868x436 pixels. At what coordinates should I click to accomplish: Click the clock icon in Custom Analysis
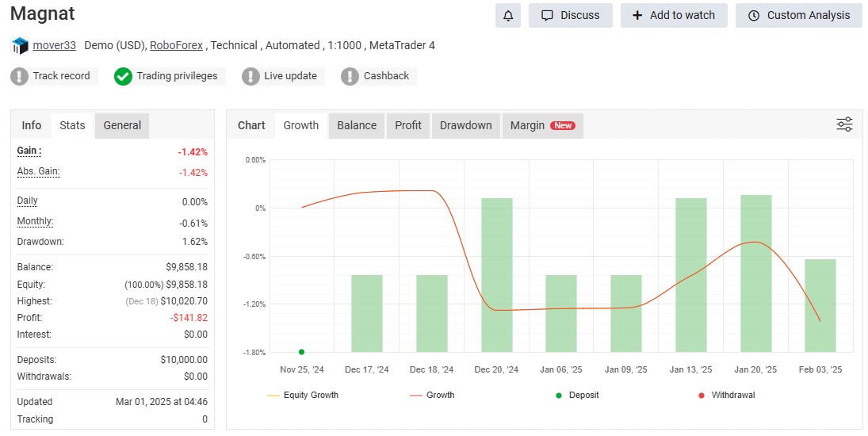tap(753, 16)
